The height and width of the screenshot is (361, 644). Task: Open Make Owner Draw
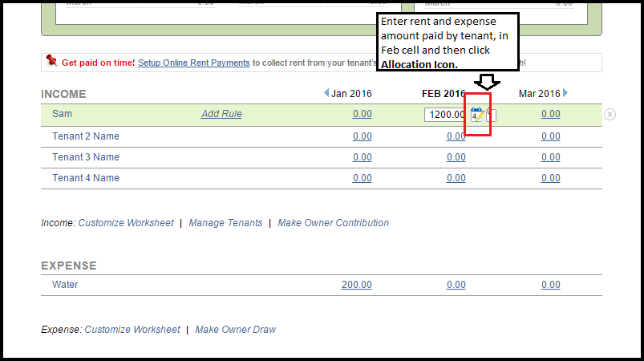[235, 330]
